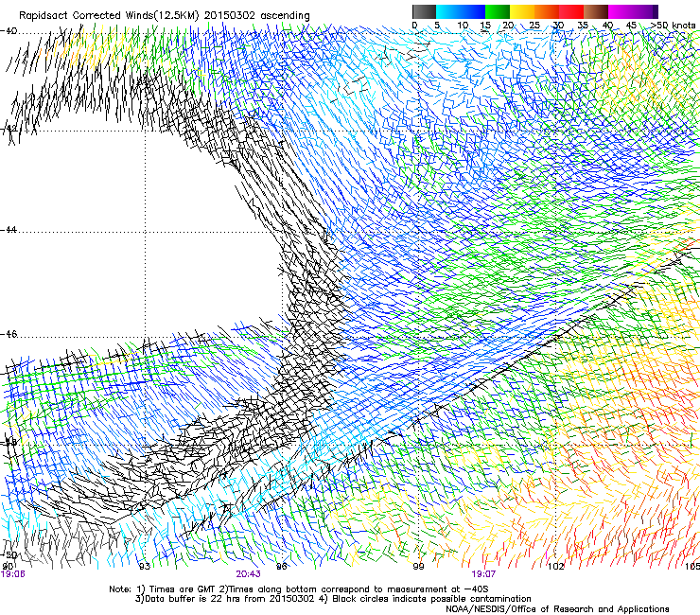This screenshot has width=700, height=615.
Task: Click the 'Data buffer is 22 hrs' note
Action: [190, 599]
